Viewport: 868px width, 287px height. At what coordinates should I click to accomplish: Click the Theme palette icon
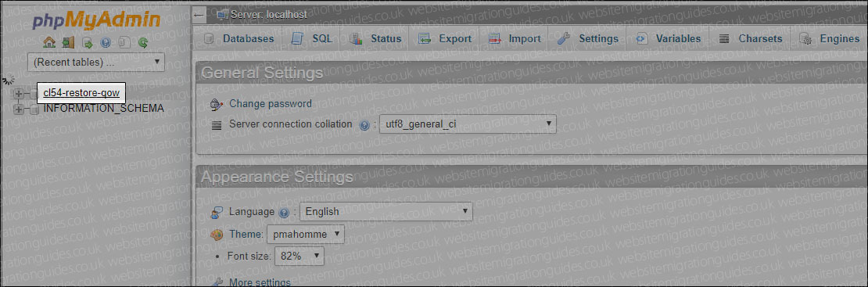tap(217, 235)
